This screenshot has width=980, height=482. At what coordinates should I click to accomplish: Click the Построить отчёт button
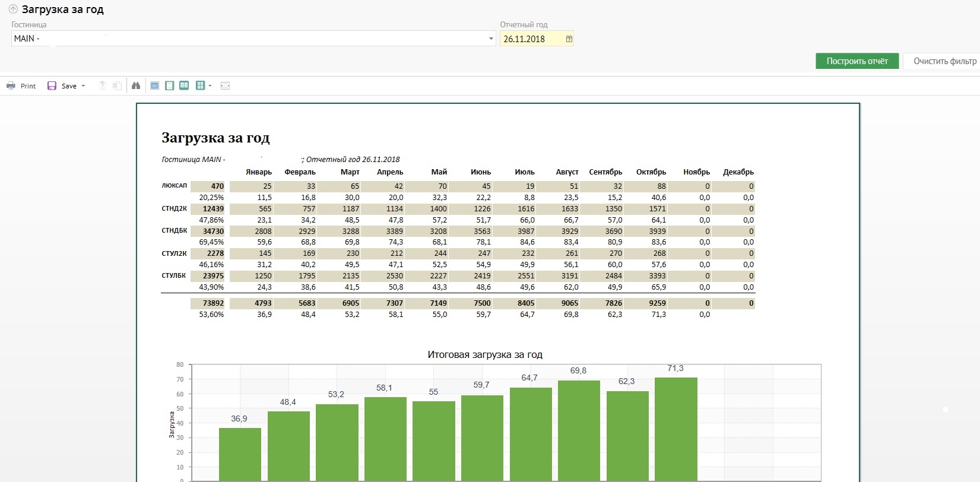(857, 61)
